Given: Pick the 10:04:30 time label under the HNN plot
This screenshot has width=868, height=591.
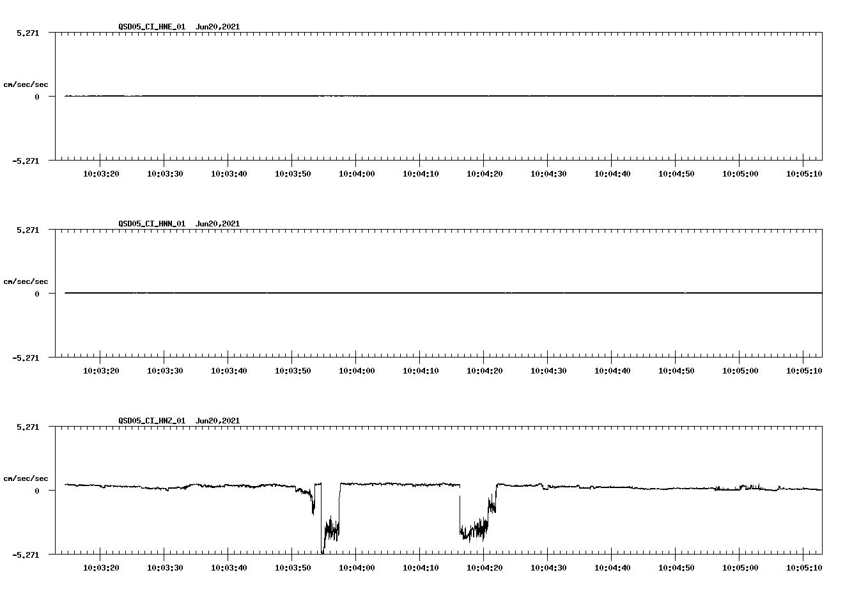Looking at the screenshot, I should pos(548,371).
